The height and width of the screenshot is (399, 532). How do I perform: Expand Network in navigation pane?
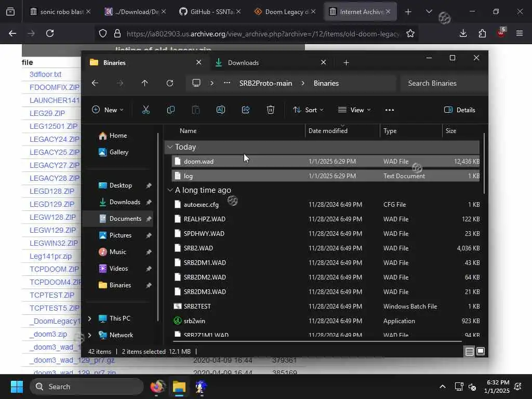tap(89, 335)
